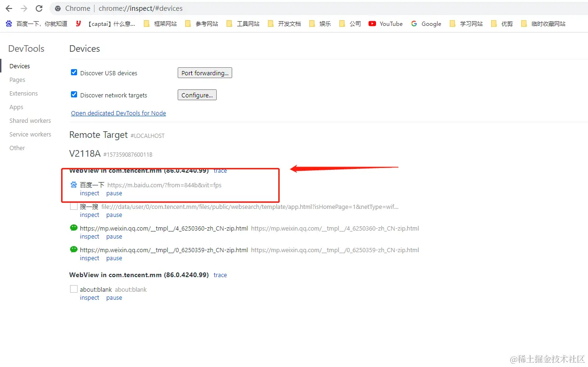Click the Baidu paw favicon of 百度一下 target
Image resolution: width=588 pixels, height=367 pixels.
(x=74, y=185)
